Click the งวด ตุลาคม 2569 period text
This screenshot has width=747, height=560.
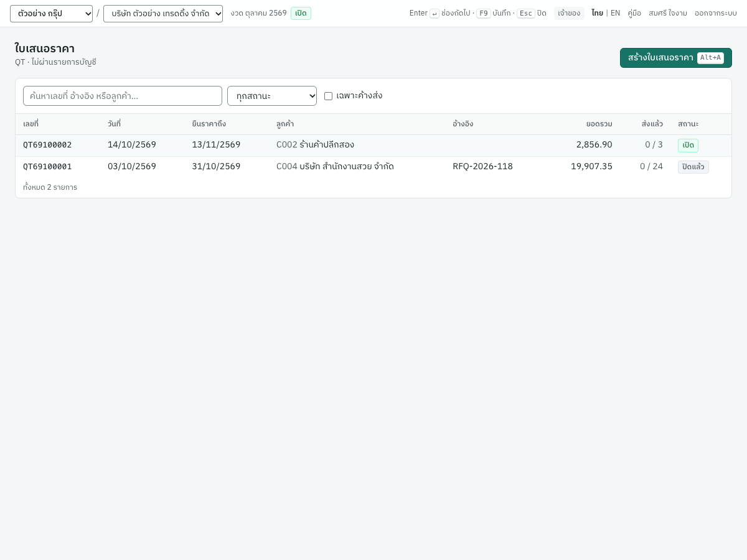tap(258, 13)
